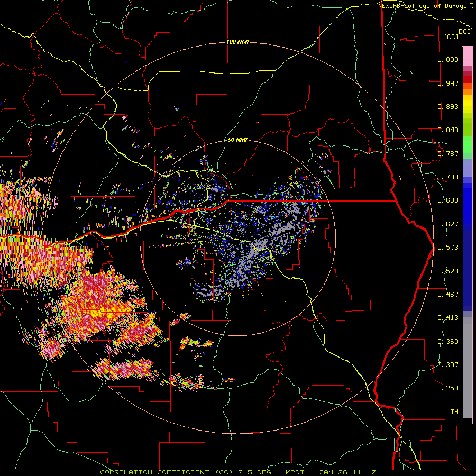Click the DCC label above the legend

click(464, 32)
